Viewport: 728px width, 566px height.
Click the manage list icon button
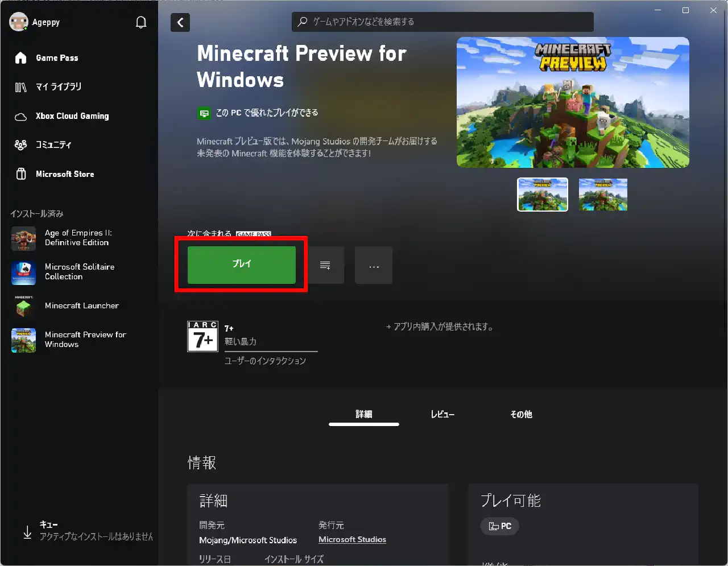(x=325, y=265)
